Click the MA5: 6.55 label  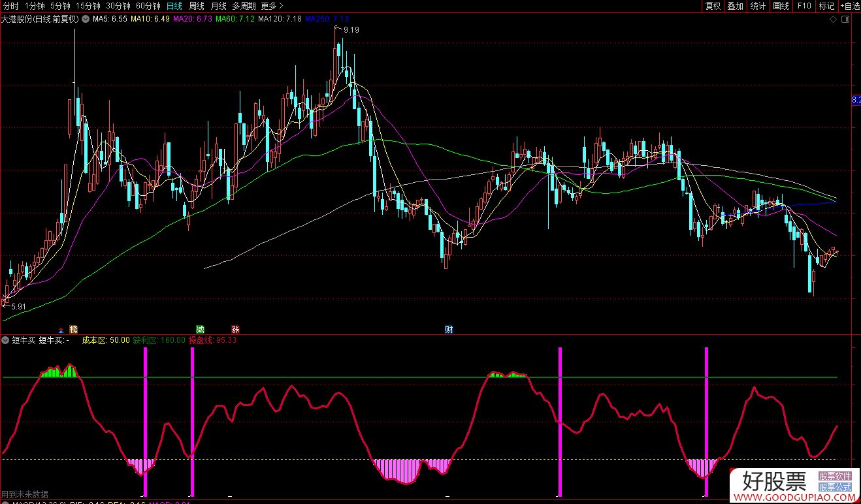[x=110, y=19]
